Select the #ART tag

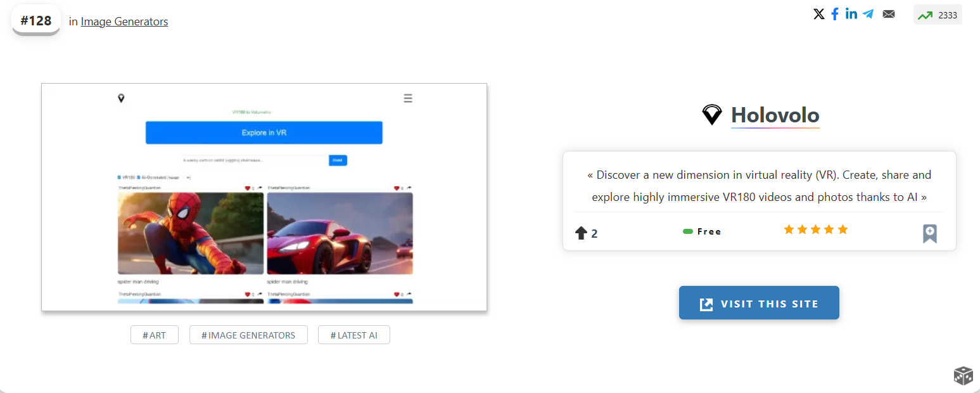[x=155, y=335]
